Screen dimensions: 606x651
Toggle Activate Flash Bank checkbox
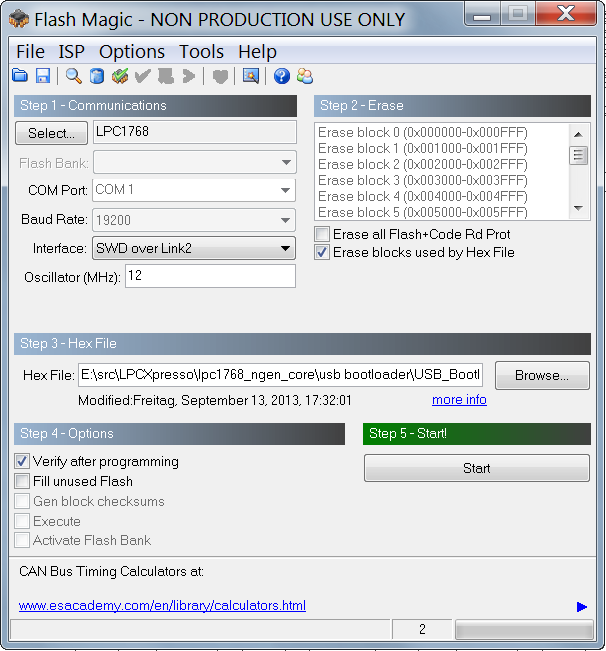pyautogui.click(x=22, y=540)
